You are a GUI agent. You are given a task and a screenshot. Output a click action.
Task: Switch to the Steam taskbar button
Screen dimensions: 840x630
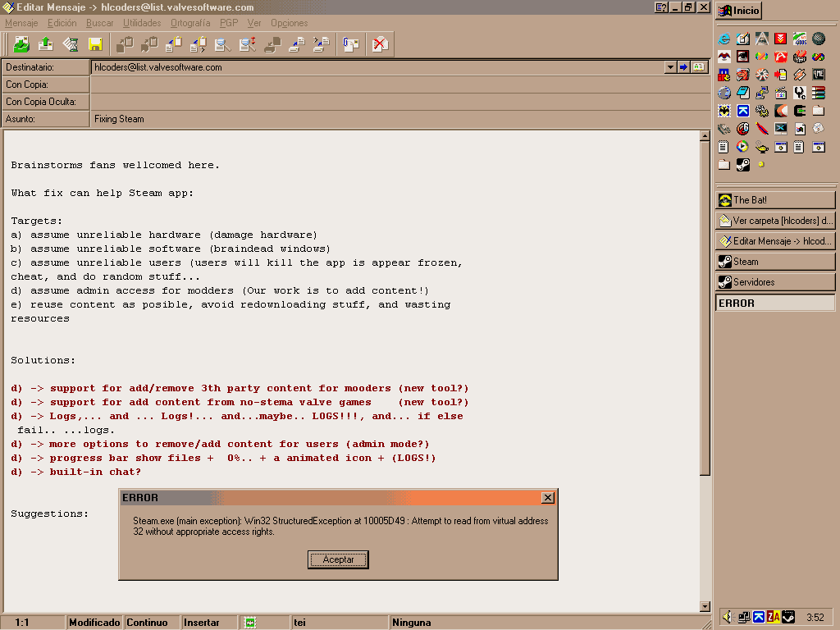(x=775, y=262)
